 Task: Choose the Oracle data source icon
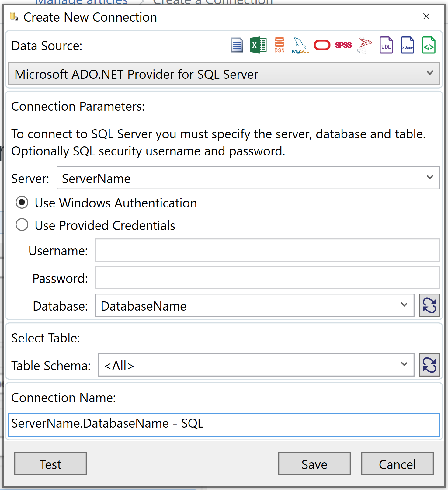tap(322, 45)
